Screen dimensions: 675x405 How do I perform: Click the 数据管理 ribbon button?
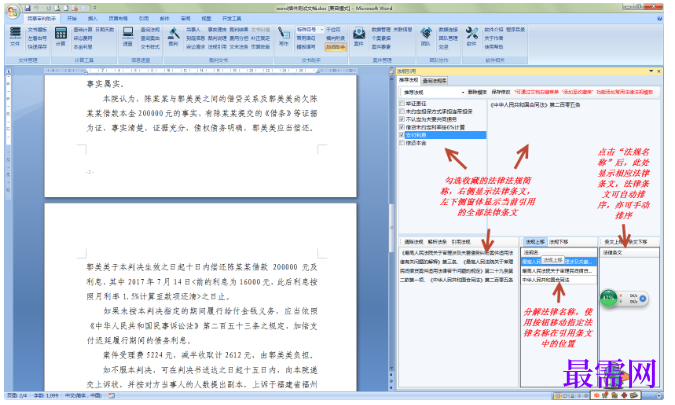click(x=381, y=29)
